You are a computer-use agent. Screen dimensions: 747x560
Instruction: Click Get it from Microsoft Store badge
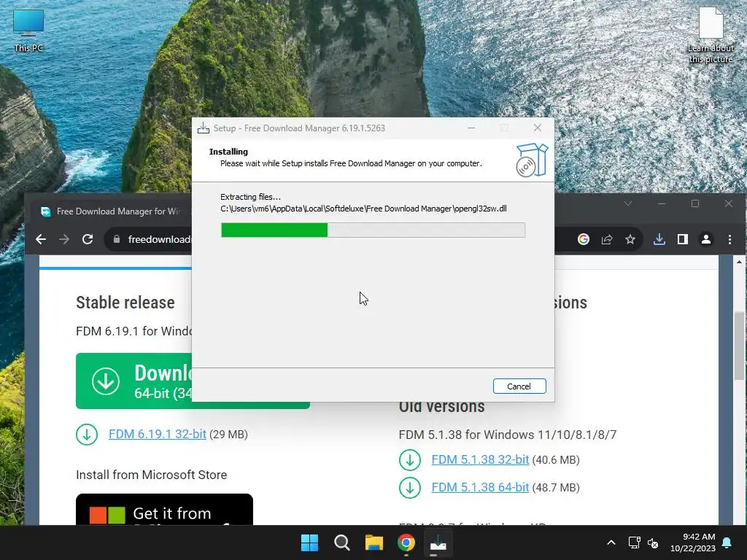click(x=164, y=510)
